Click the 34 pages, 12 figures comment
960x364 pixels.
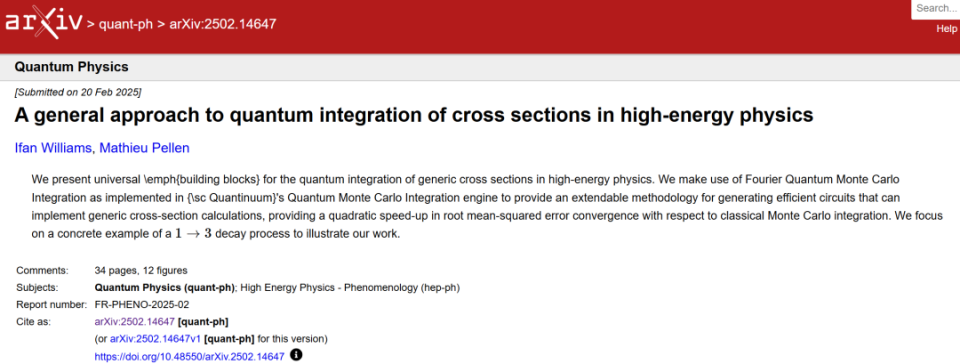pyautogui.click(x=141, y=270)
